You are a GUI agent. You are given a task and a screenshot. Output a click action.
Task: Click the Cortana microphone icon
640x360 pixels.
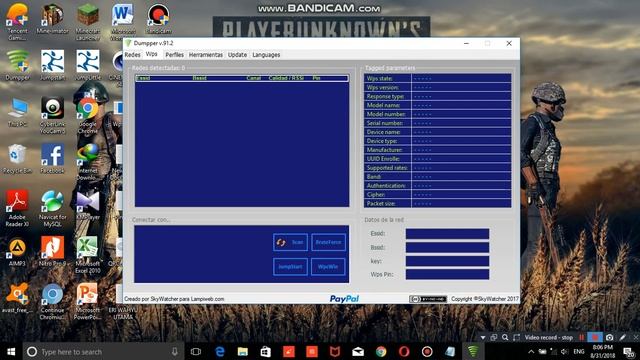pos(175,351)
